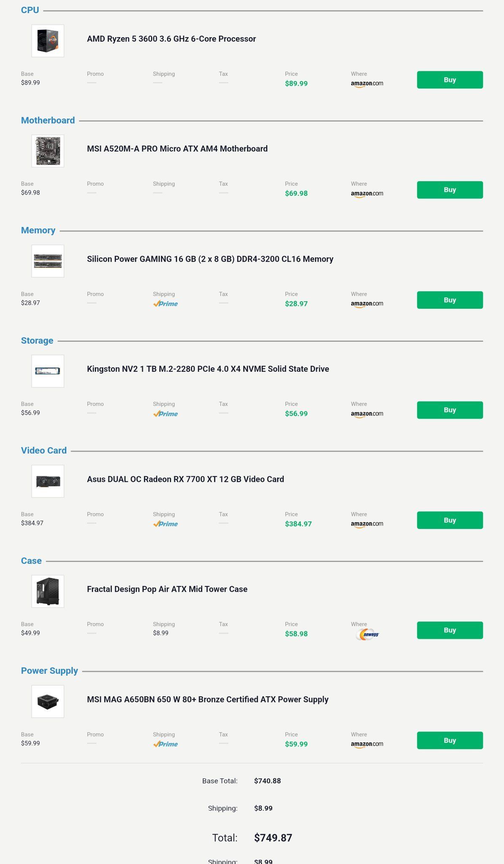Buy the Kingston NV2 1 TB drive
The height and width of the screenshot is (864, 504).
(450, 410)
